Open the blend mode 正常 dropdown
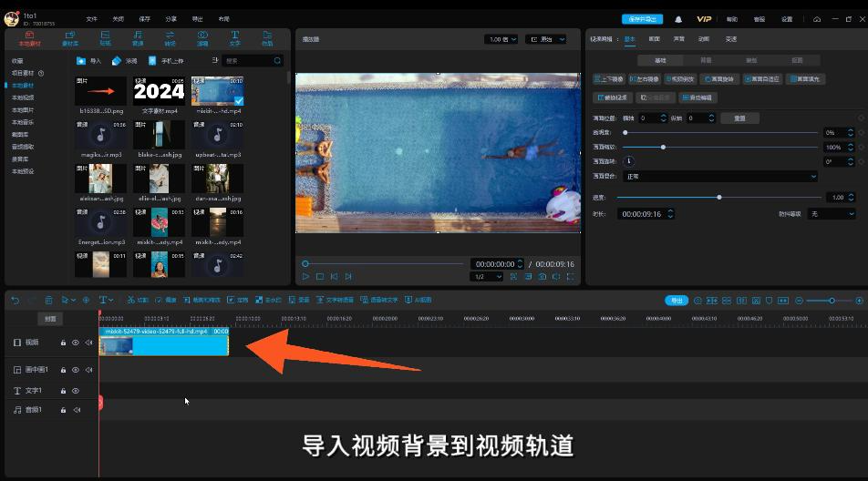 pos(720,177)
